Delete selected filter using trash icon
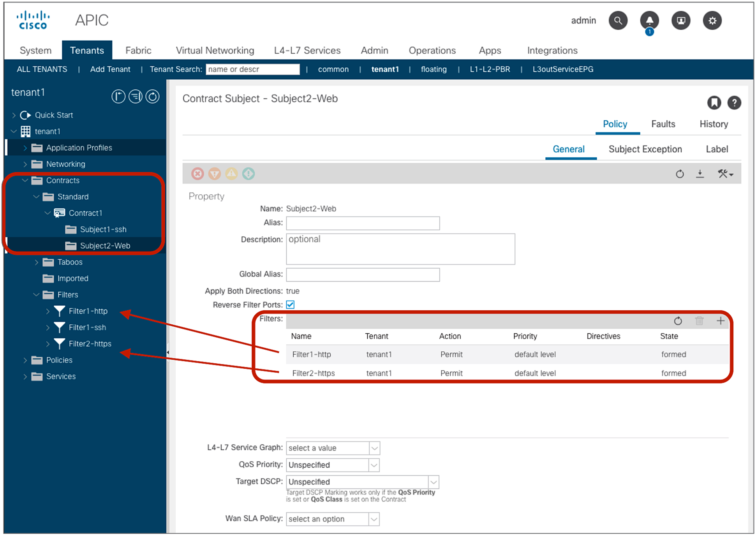Viewport: 756px width, 535px height. click(x=700, y=321)
